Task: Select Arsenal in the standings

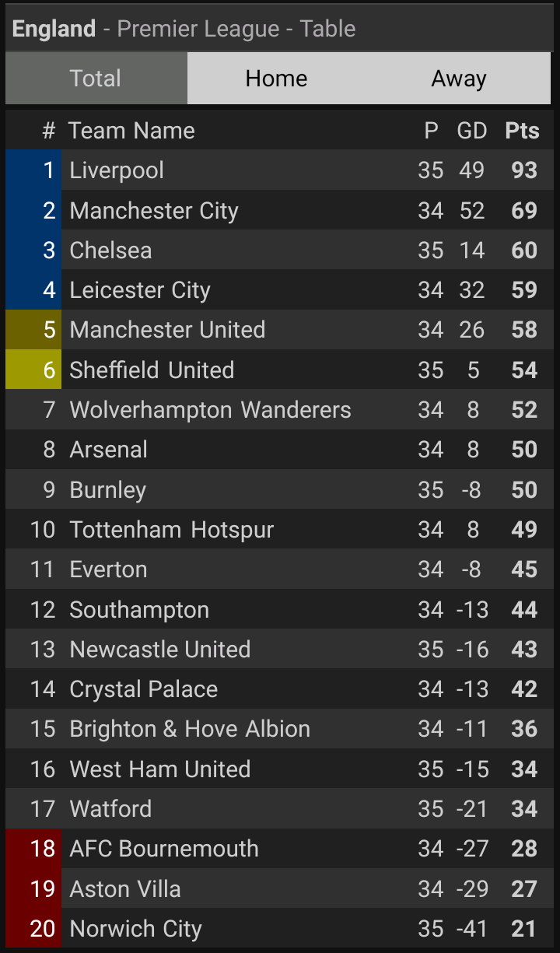Action: pos(109,450)
